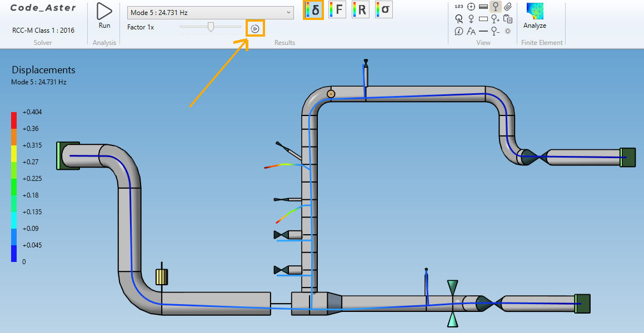Click the circled crosshair target icon
Viewport: 644px width, 333px height.
point(471,7)
